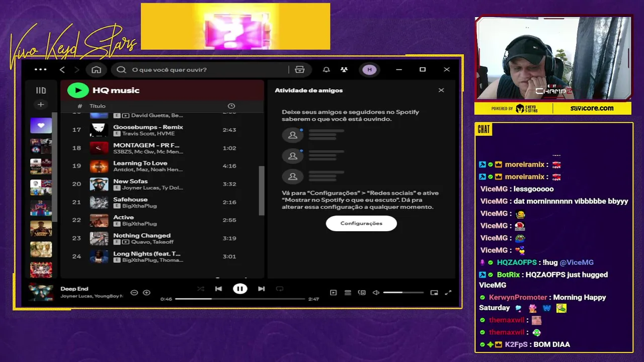Viewport: 644px width, 362px height.
Task: Toggle repeat mode
Action: [x=280, y=289]
